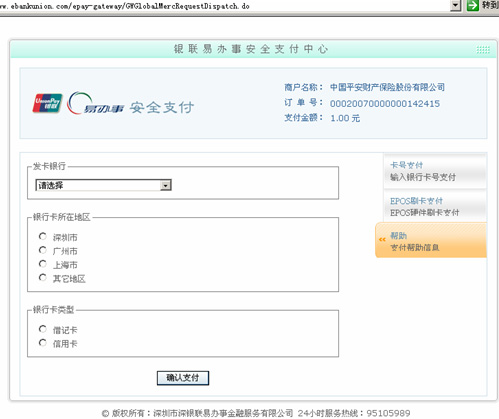
Task: Click the 转到 label beside Go arrow
Action: click(x=490, y=5)
